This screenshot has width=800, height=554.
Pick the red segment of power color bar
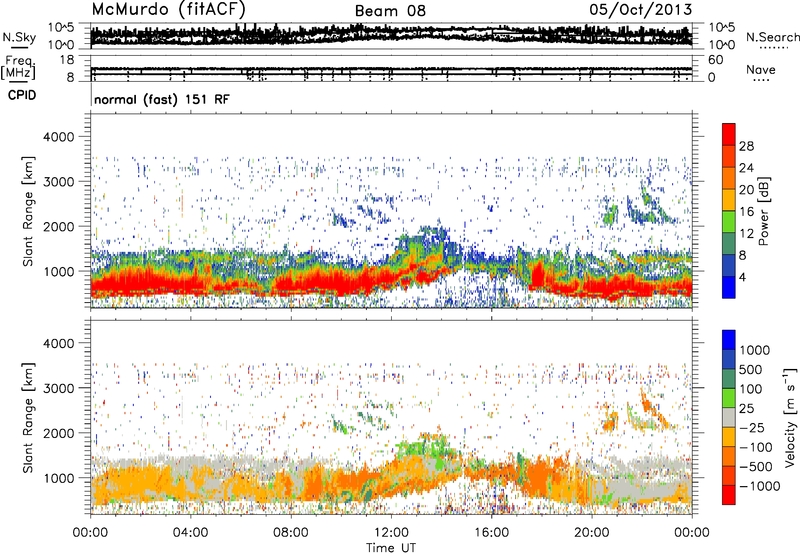(729, 134)
